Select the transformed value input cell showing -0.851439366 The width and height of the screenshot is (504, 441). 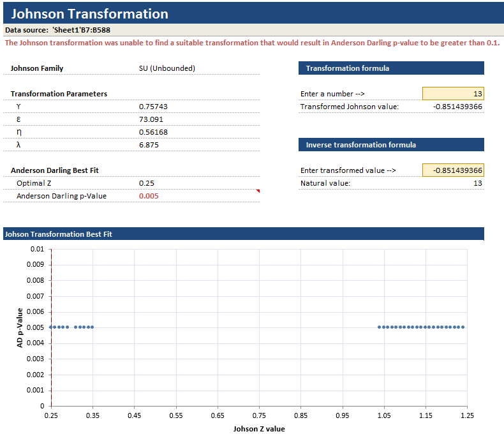click(x=453, y=170)
